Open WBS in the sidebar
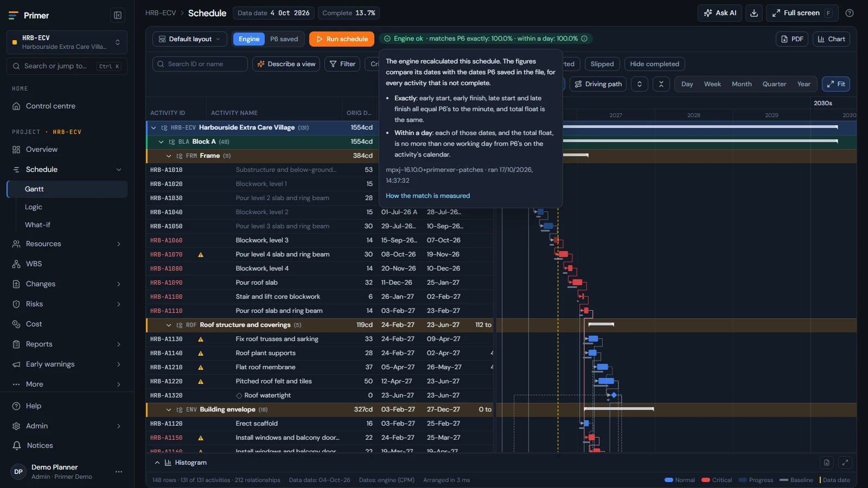 [x=67, y=264]
